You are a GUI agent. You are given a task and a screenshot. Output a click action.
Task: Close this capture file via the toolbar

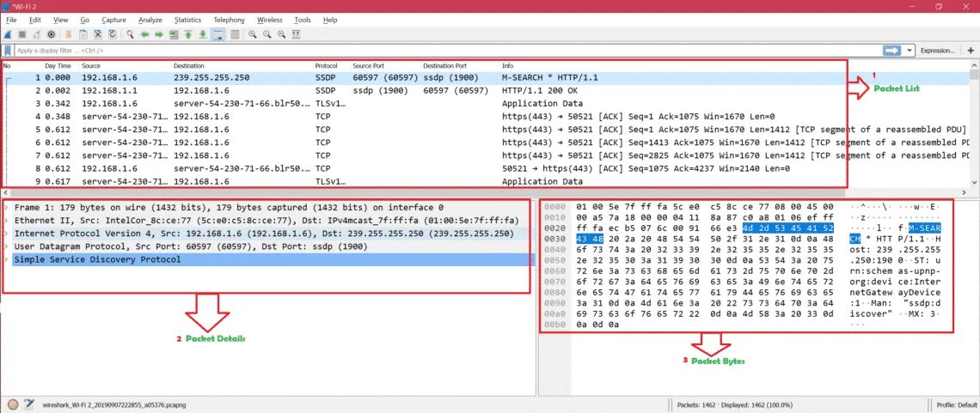98,34
